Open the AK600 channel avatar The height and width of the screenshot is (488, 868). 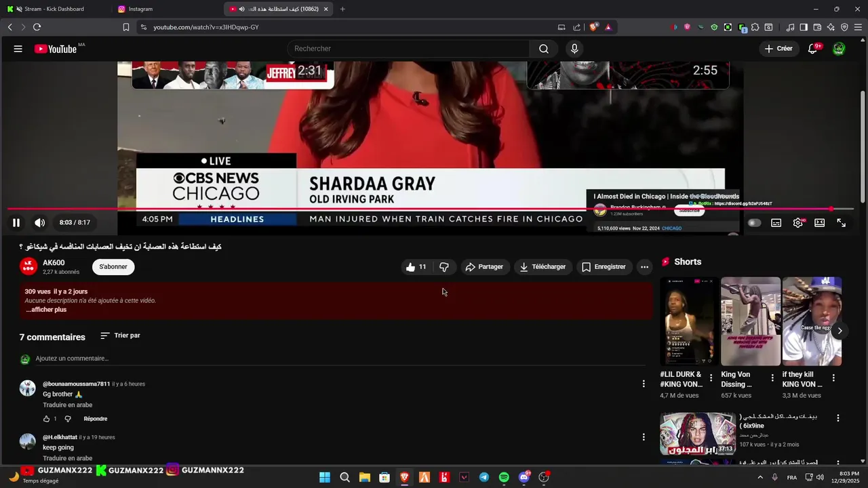[28, 266]
